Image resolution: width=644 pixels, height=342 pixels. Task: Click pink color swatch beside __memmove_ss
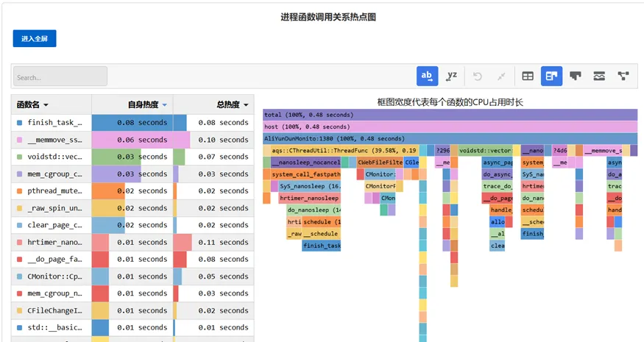[x=19, y=140]
